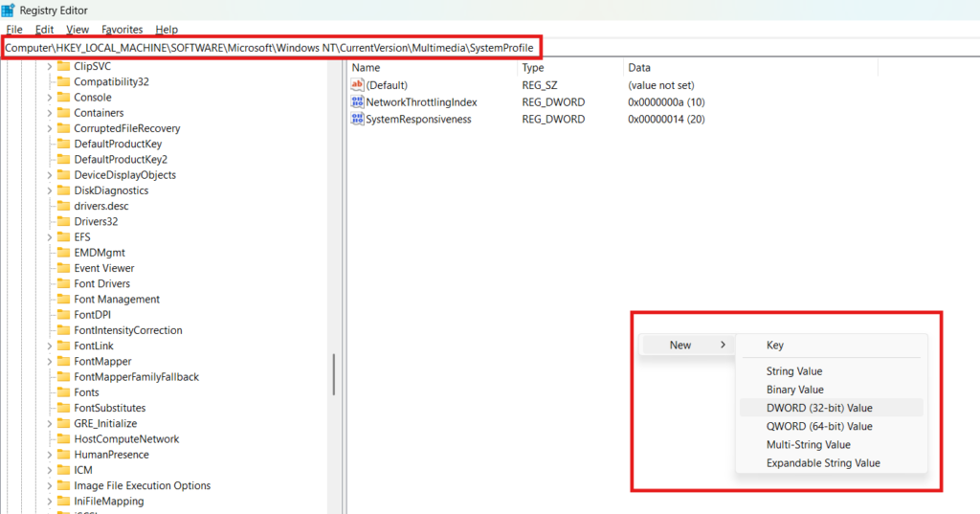Image resolution: width=980 pixels, height=514 pixels.
Task: Expand the FontLink registry key
Action: pos(50,346)
